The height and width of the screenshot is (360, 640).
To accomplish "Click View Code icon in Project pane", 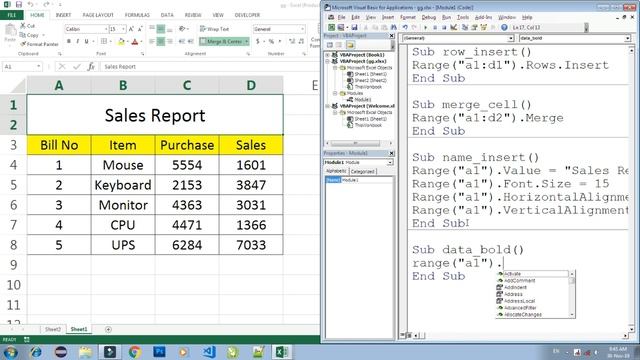I will [x=329, y=45].
